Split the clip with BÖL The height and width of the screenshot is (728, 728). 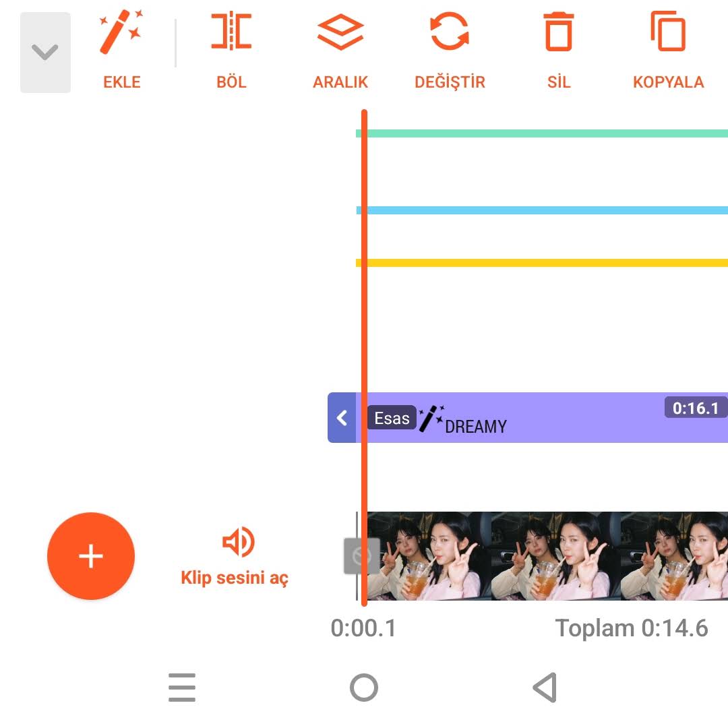pos(231,50)
